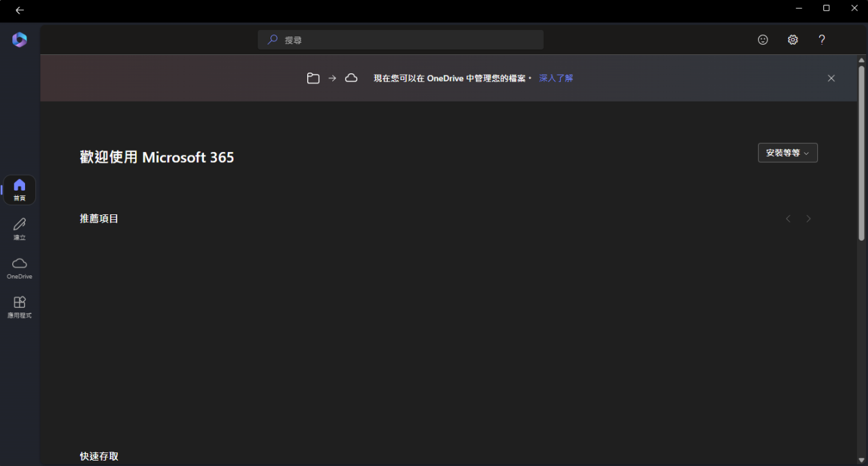Maximize the Microsoft 365 window
Screen dimensions: 868x466
pos(826,8)
